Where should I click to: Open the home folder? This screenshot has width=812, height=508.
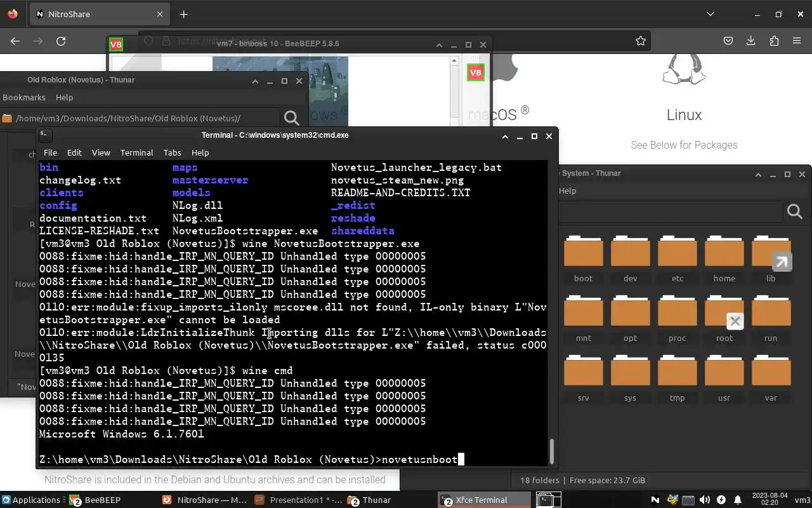tap(724, 259)
